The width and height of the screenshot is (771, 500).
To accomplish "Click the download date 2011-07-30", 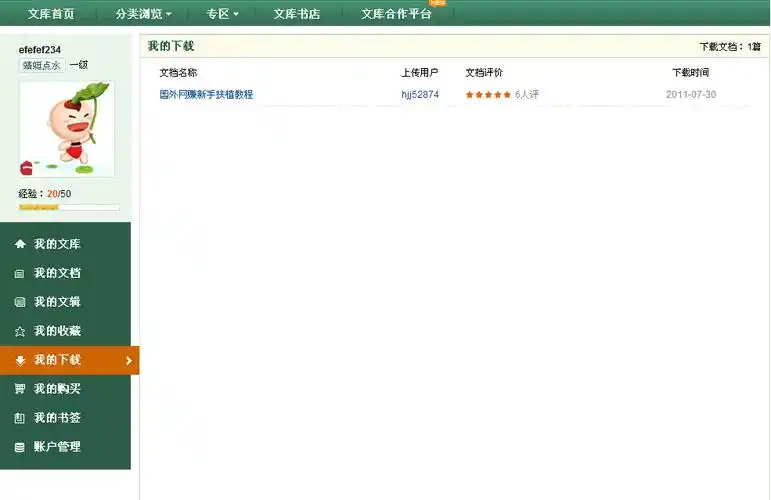I will (691, 94).
